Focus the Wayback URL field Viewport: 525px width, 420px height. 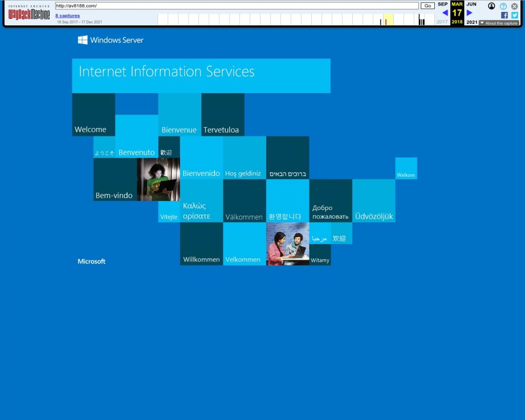(x=237, y=6)
